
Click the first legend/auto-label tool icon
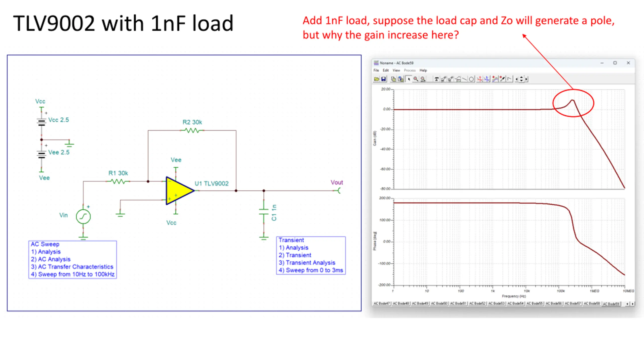[x=444, y=79]
